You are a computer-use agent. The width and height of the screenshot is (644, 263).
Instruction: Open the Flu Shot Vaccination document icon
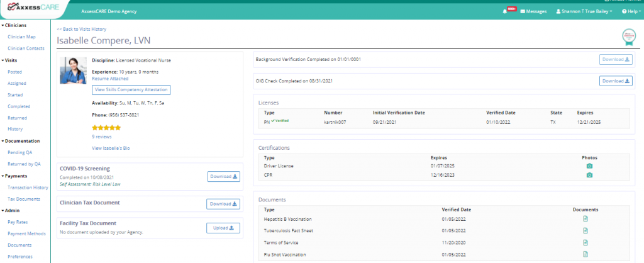(586, 254)
